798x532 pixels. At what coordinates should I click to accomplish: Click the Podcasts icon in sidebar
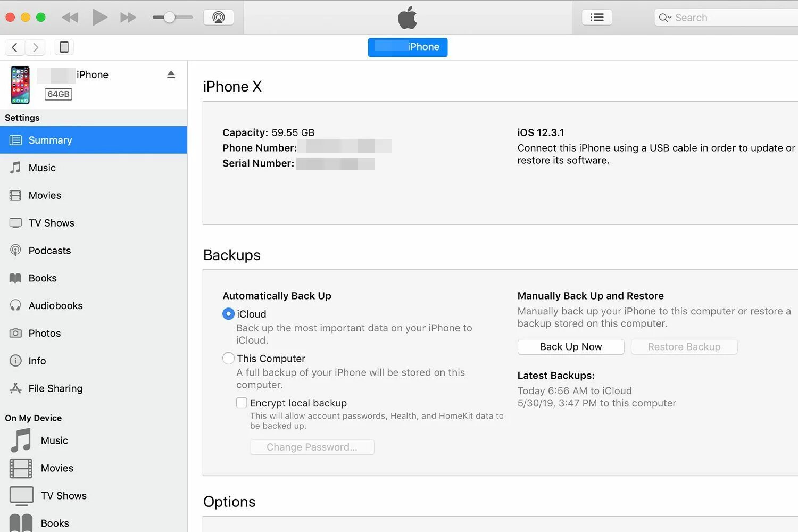pos(16,251)
